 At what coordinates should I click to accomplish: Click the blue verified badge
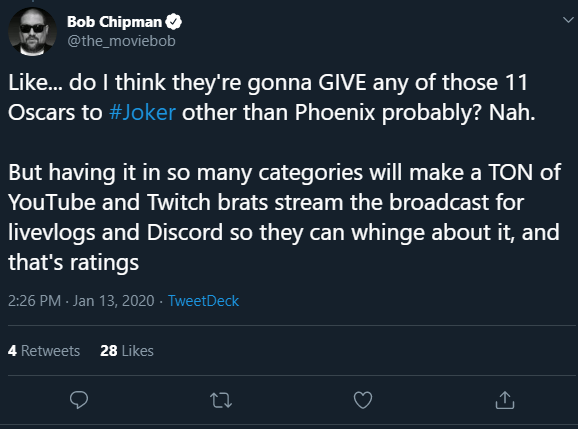click(174, 22)
